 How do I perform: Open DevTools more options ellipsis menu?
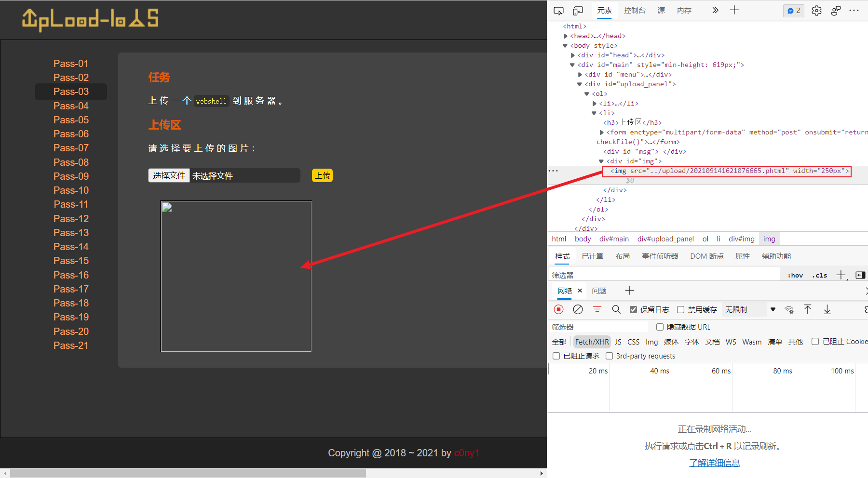(x=854, y=11)
